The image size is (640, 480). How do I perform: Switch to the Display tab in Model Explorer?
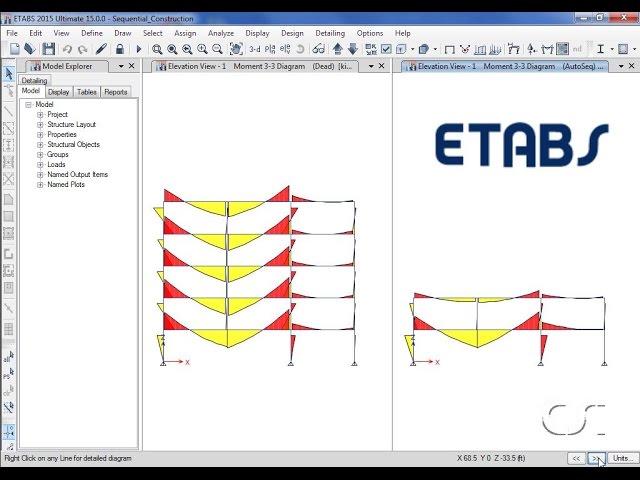pyautogui.click(x=58, y=92)
